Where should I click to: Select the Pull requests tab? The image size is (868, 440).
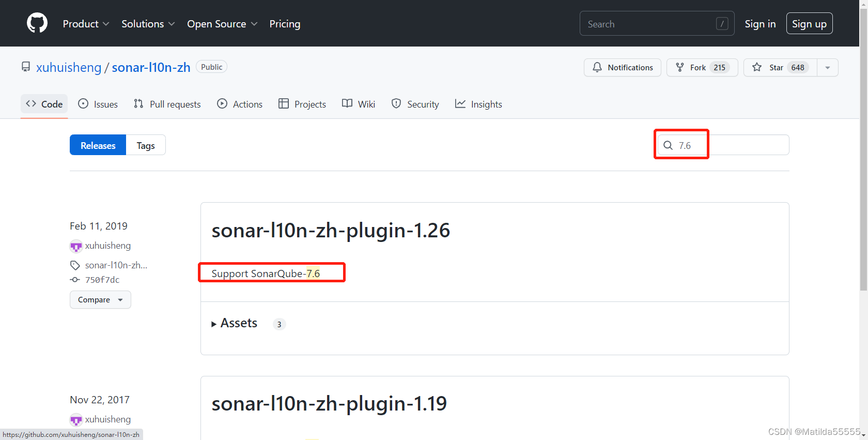pos(167,104)
